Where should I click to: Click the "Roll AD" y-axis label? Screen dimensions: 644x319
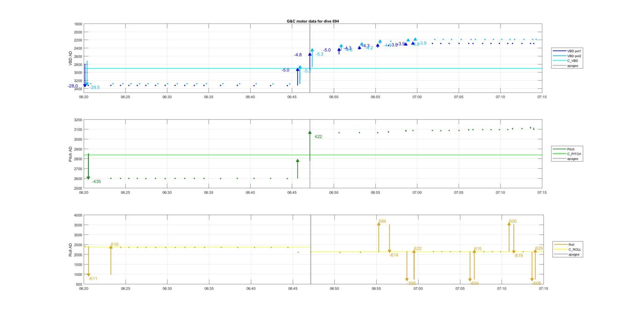[70, 249]
